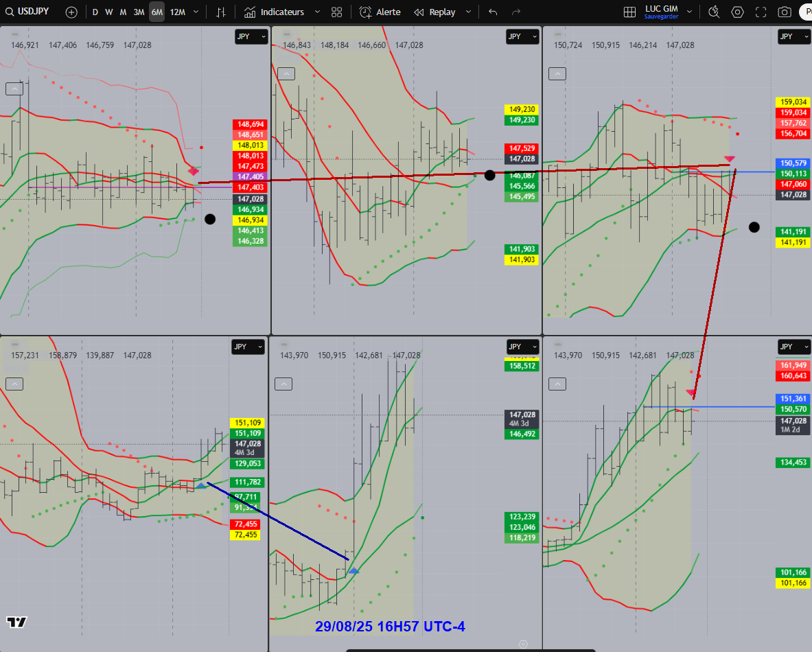Select the 3M timeframe
812x652 pixels.
pyautogui.click(x=139, y=12)
